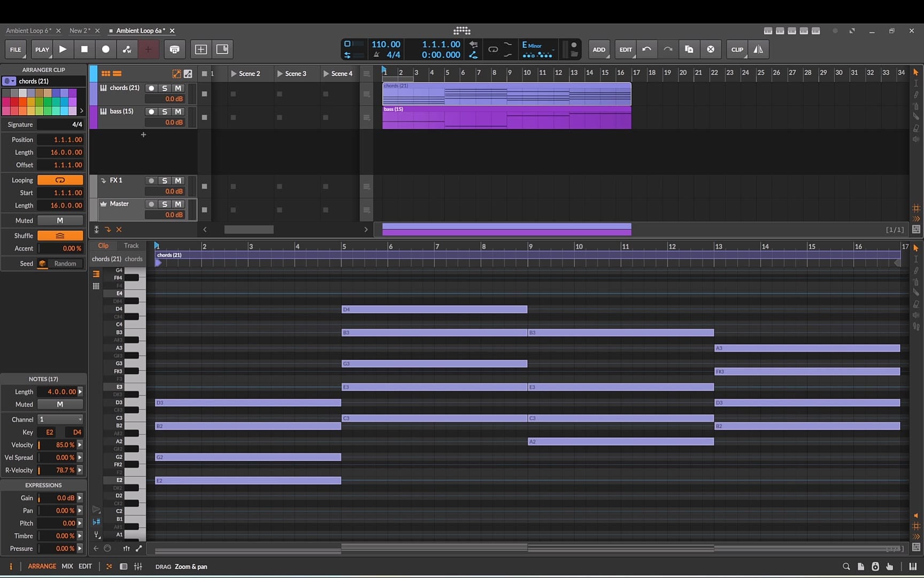Pick the purple clip color swatch
The height and width of the screenshot is (578, 924).
point(72,93)
